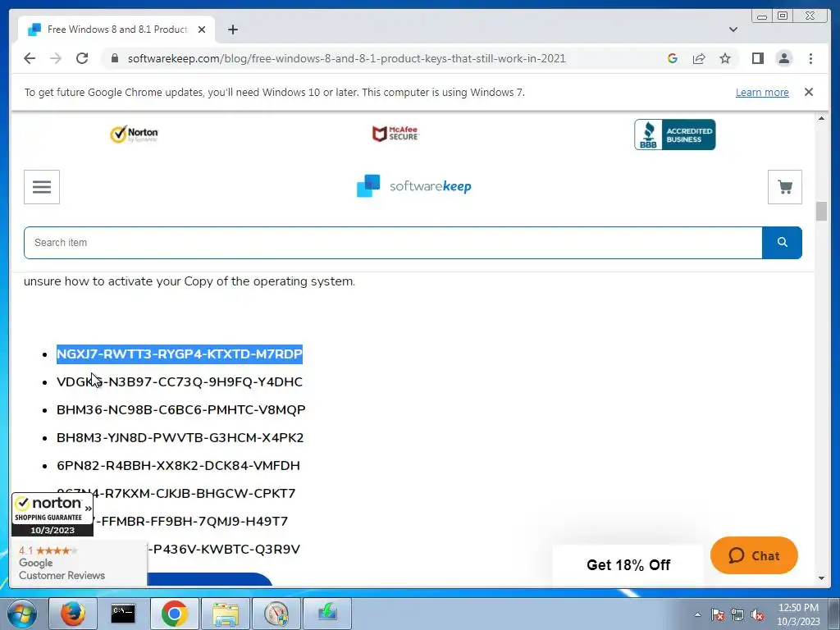The image size is (840, 630).
Task: Click key BH8M3-YJN8D-PWVTB-G3HCM-X4PK2
Action: click(180, 438)
